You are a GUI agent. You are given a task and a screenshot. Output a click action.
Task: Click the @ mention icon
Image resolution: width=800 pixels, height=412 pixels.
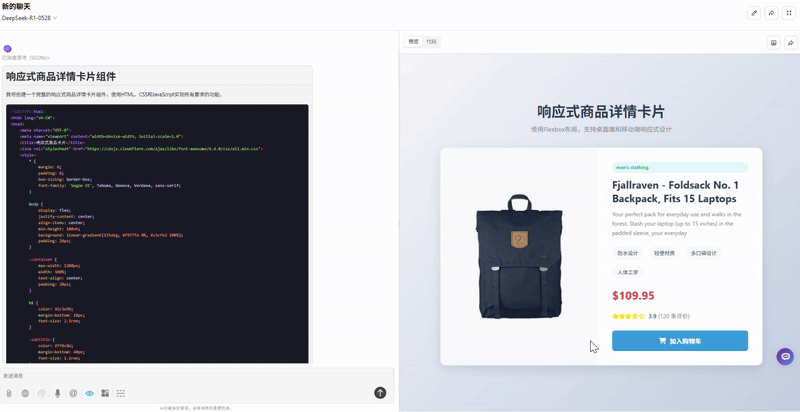(73, 393)
